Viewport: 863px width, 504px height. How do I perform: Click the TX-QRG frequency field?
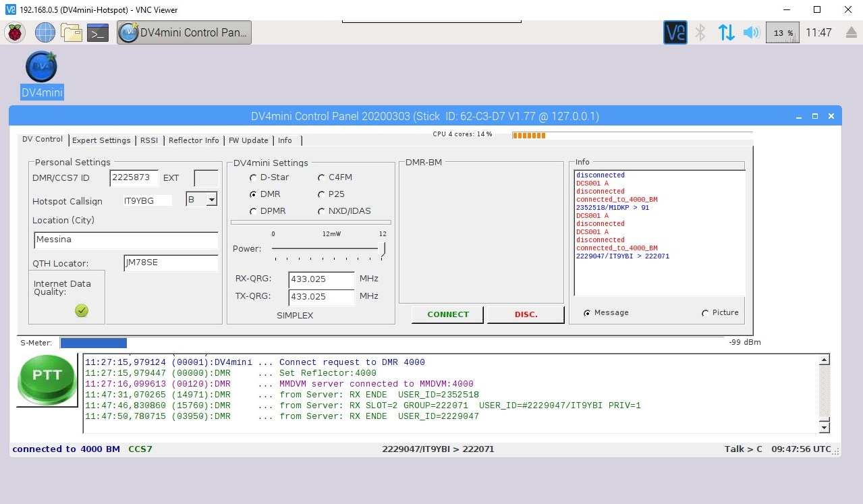[x=321, y=297]
